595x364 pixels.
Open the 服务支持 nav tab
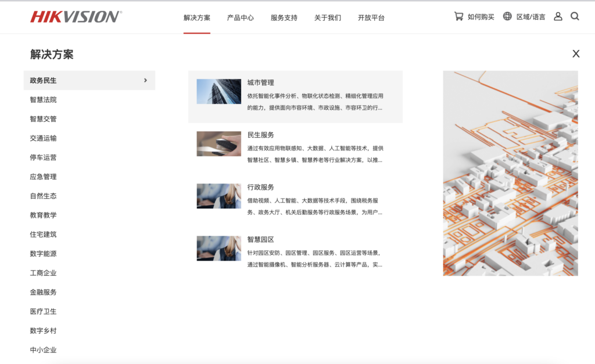click(x=284, y=18)
